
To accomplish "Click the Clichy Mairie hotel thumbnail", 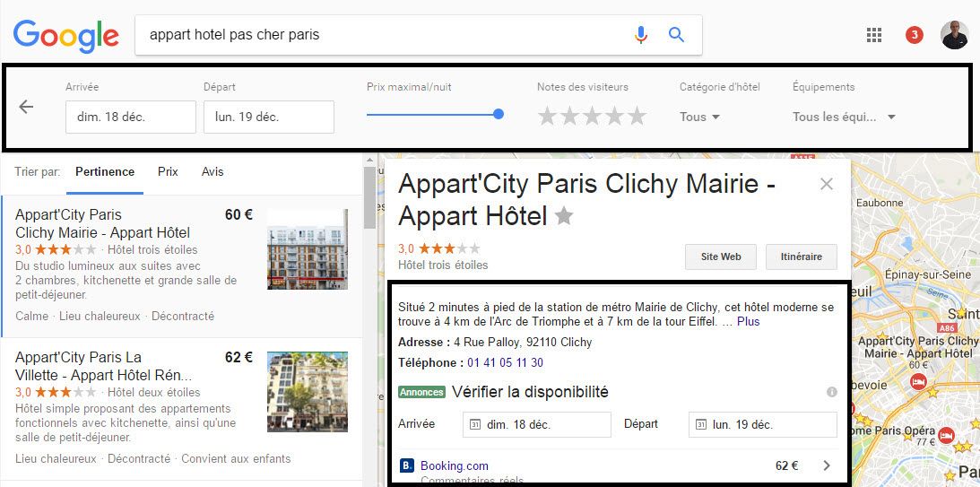I will point(308,248).
